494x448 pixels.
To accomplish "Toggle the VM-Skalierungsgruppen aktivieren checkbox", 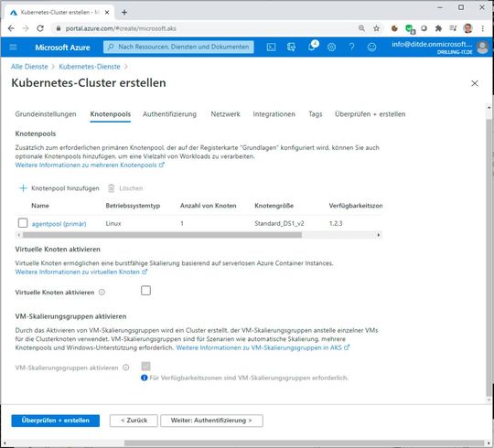I will 145,366.
